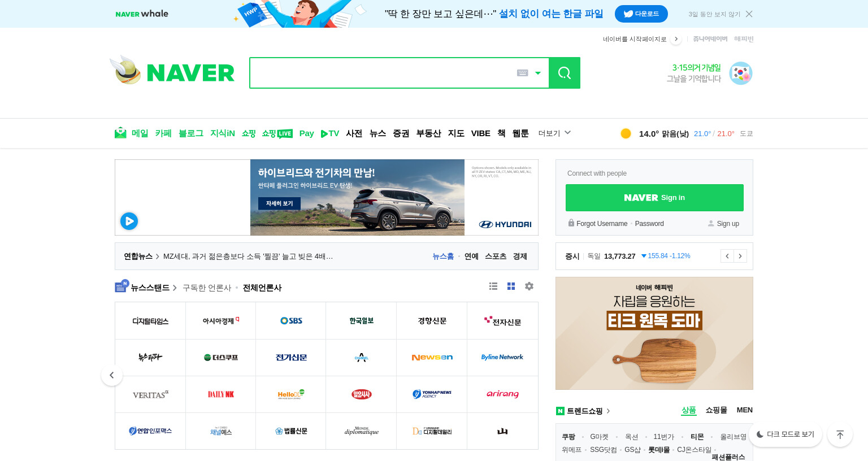This screenshot has height=461, width=868.
Task: Open the VERITAS press logo
Action: pos(150,394)
